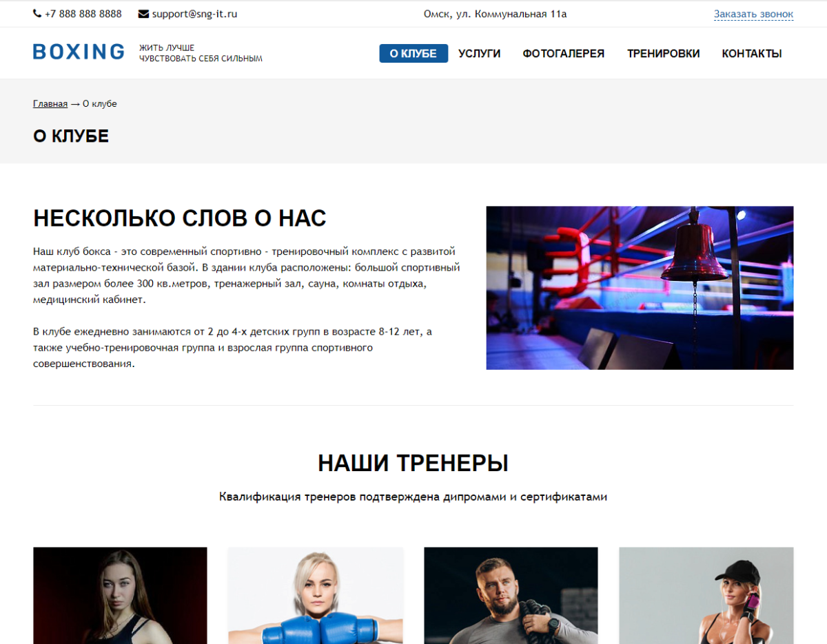827x644 pixels.
Task: Call the number +7 888 888 8888
Action: point(82,13)
